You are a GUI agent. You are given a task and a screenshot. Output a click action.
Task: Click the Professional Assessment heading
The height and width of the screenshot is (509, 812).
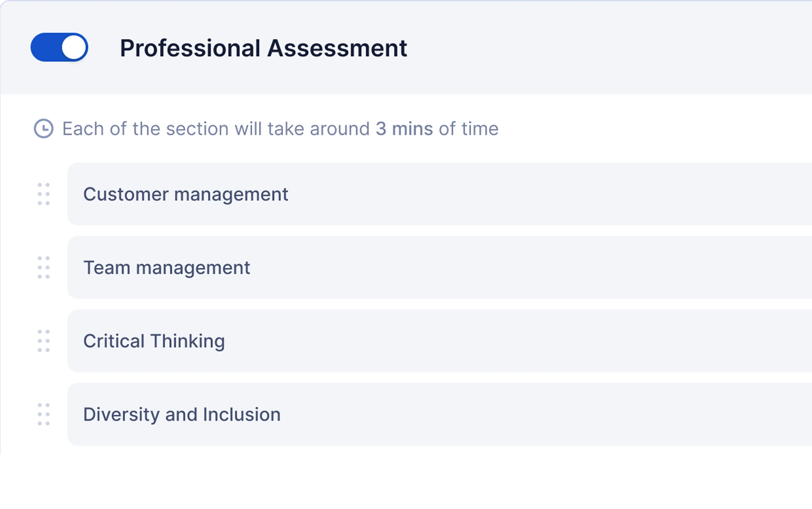[x=263, y=48]
